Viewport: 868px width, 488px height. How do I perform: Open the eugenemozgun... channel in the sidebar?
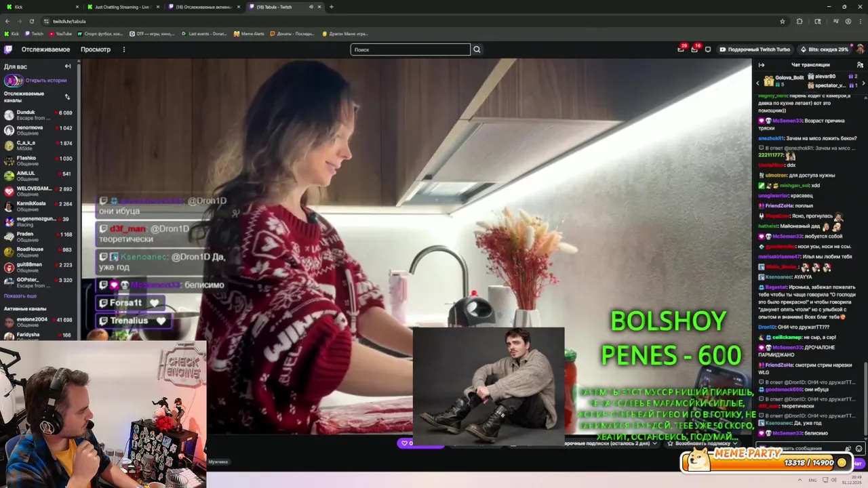(40, 222)
